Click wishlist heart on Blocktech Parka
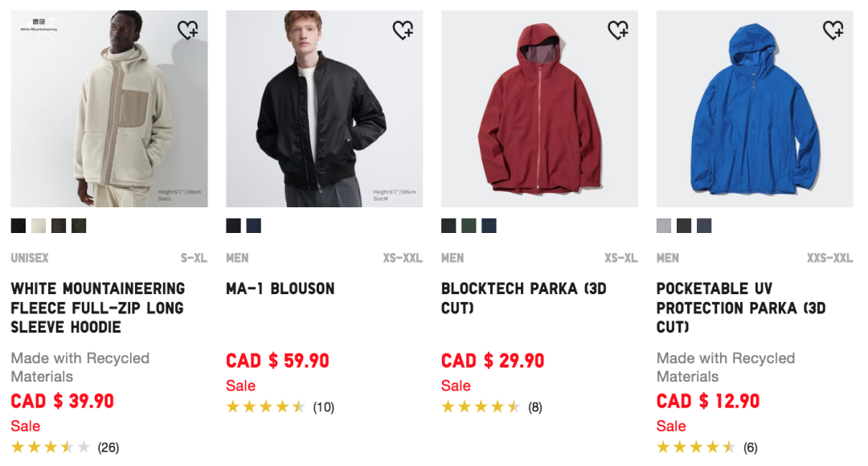This screenshot has width=868, height=466. point(618,31)
